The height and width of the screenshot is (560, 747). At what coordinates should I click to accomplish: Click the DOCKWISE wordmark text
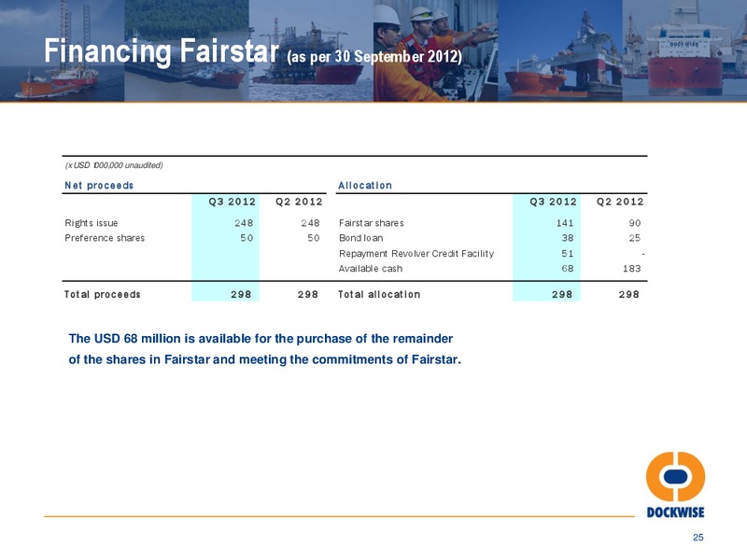pyautogui.click(x=675, y=512)
